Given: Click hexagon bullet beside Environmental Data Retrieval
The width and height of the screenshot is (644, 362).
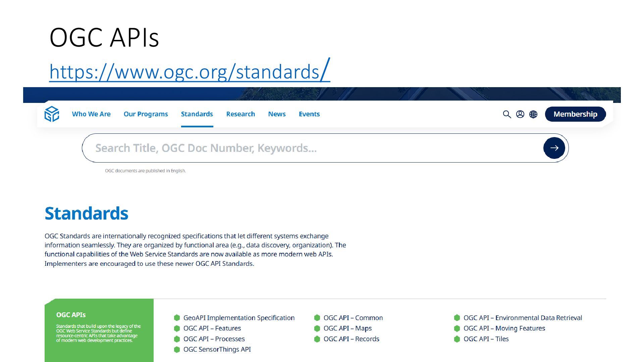Looking at the screenshot, I should (x=457, y=318).
